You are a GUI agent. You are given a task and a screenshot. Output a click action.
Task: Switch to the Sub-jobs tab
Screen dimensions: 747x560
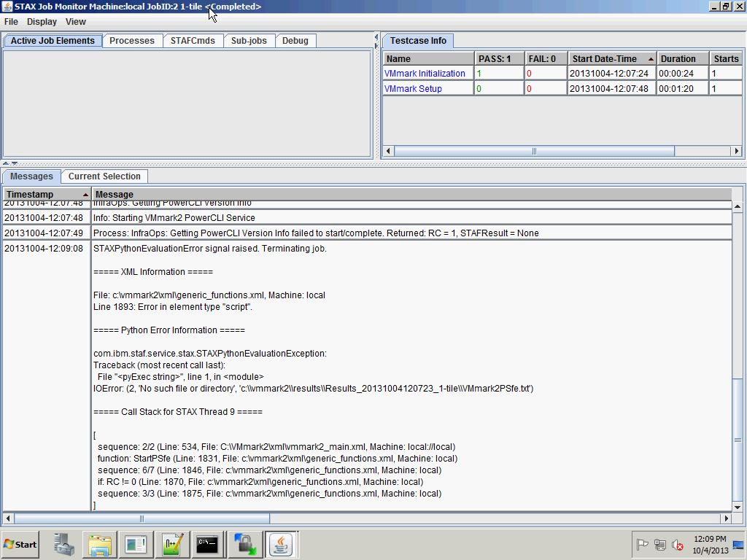point(249,41)
